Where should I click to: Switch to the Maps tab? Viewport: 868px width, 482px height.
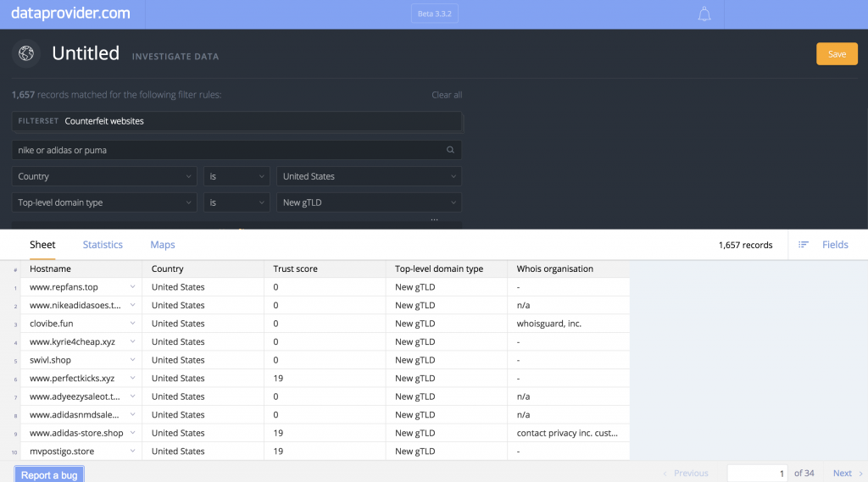coord(163,245)
